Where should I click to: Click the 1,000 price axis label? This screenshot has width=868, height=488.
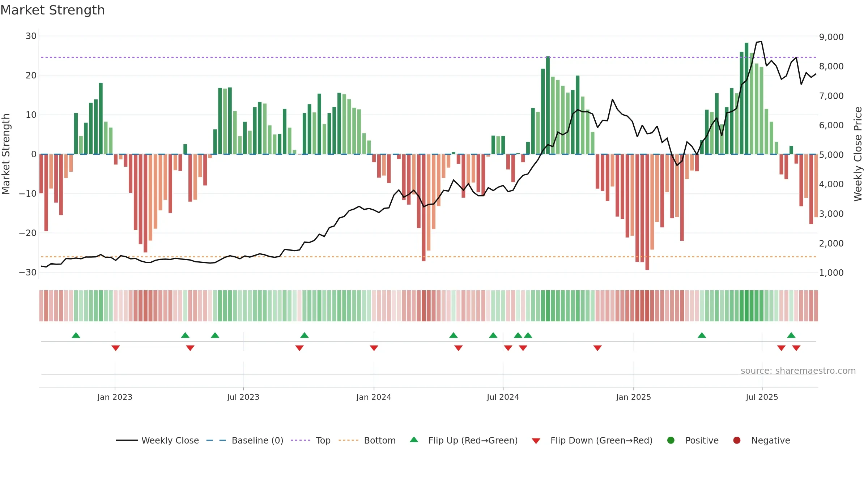(x=831, y=273)
